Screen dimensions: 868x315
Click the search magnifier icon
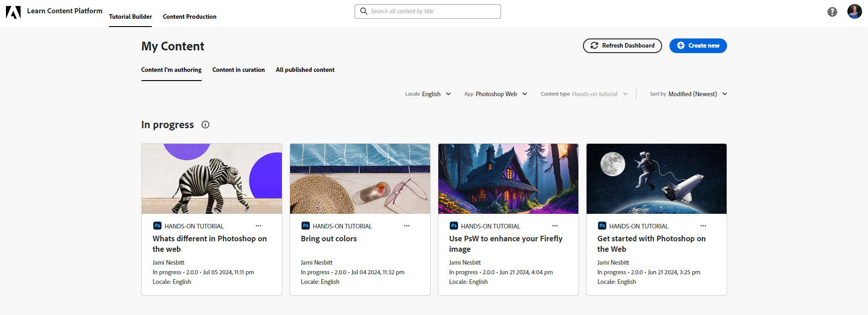point(364,11)
